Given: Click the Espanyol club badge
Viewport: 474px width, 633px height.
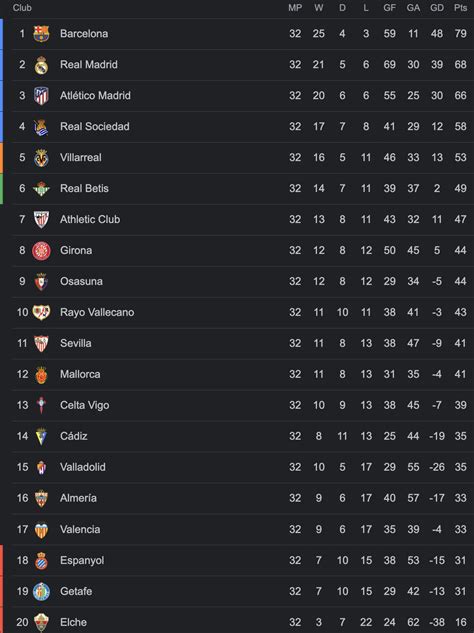Looking at the screenshot, I should tap(41, 560).
